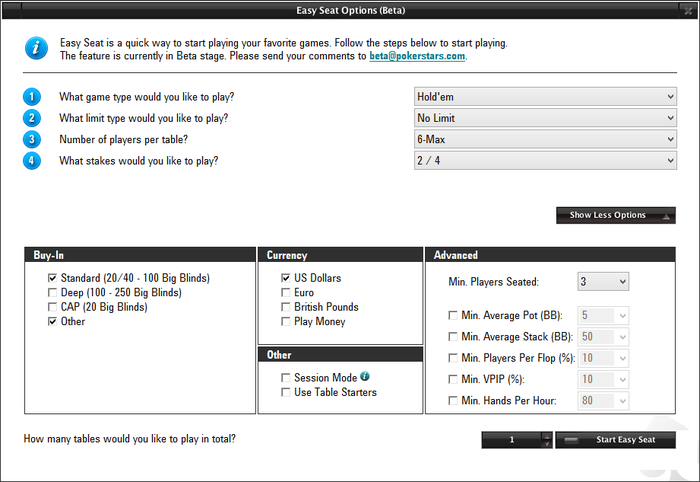The height and width of the screenshot is (482, 700).
Task: Enable the Euro currency checkbox
Action: click(x=286, y=293)
